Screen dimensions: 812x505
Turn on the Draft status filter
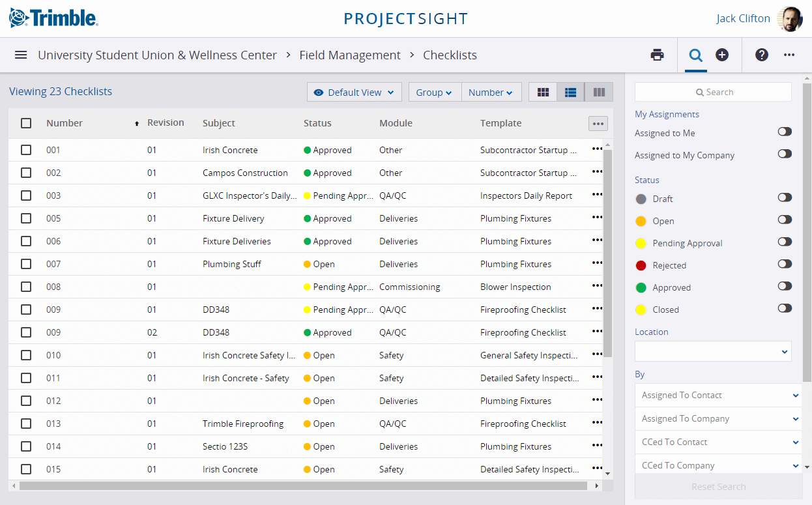[x=785, y=197]
